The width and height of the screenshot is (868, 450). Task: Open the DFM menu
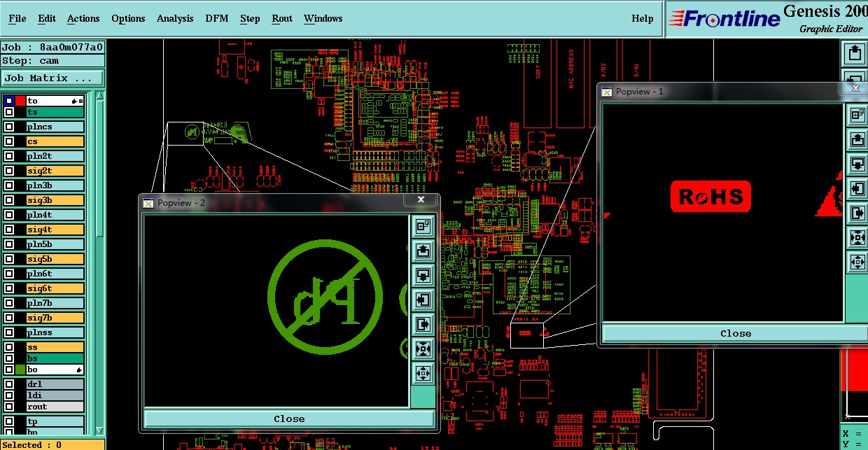217,18
